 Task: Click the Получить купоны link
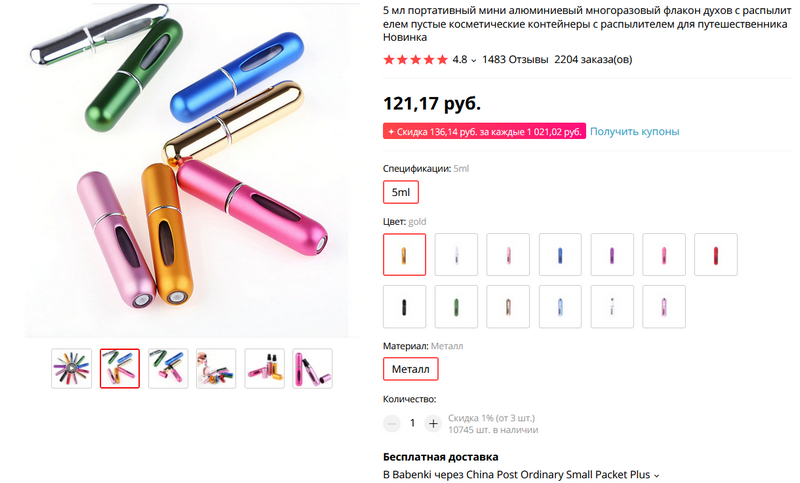pos(634,132)
